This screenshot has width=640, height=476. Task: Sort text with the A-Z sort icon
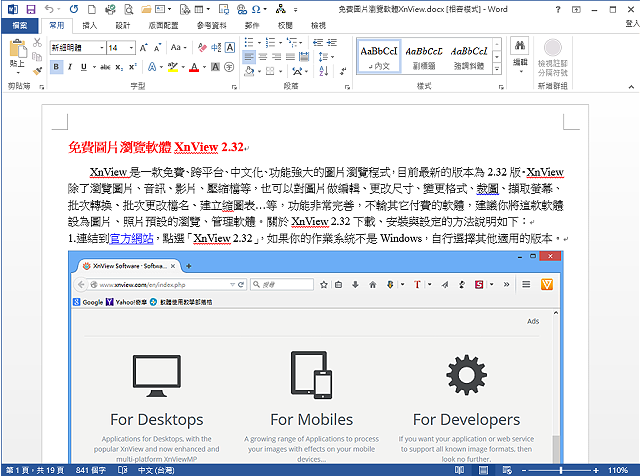[324, 71]
